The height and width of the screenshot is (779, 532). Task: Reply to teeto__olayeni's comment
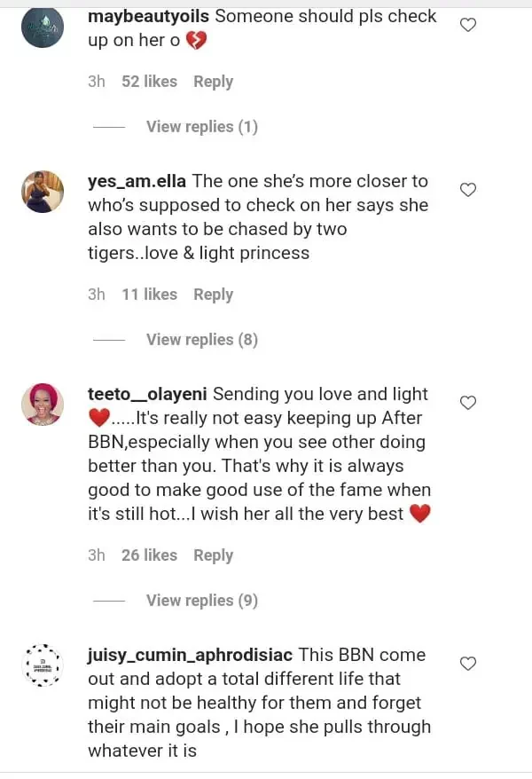coord(213,555)
